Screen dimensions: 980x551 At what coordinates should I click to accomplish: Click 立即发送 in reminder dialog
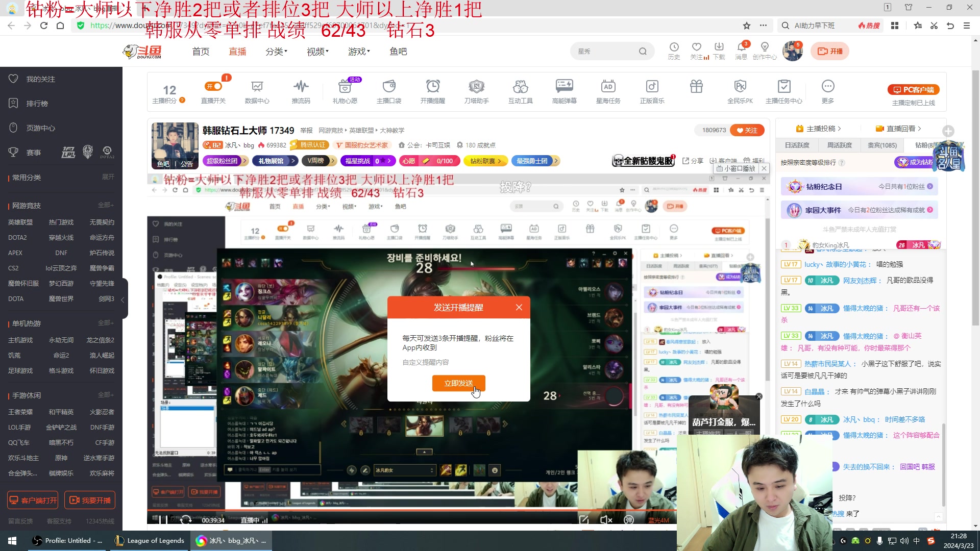[458, 383]
